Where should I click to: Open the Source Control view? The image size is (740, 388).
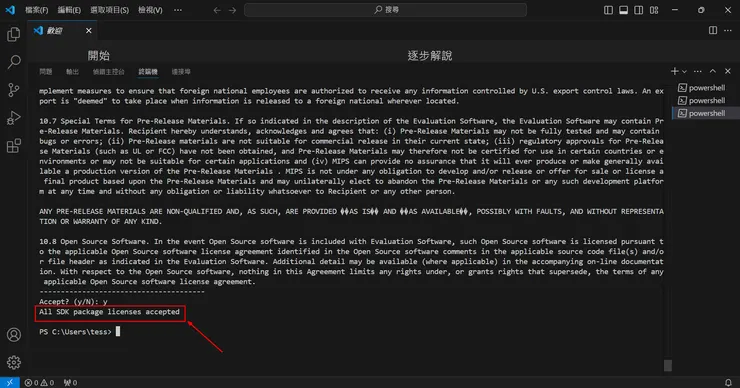coord(14,90)
